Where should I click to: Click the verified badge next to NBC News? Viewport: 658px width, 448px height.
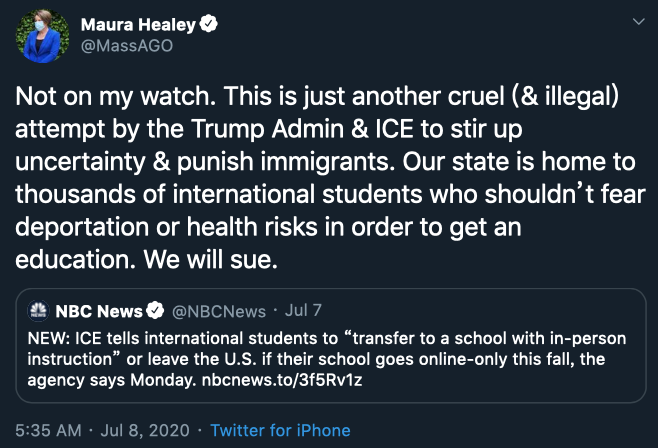click(156, 309)
